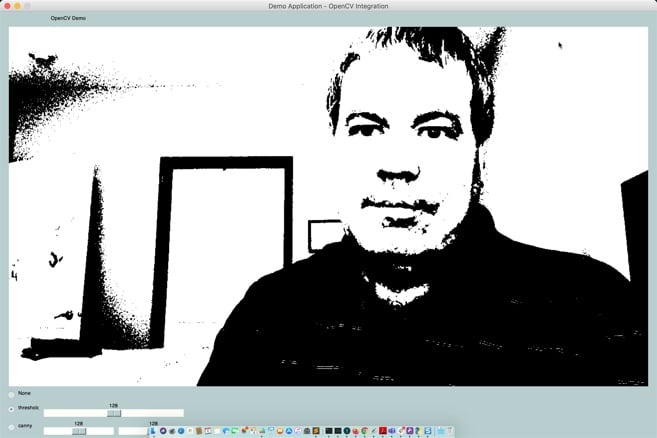657x438 pixels.
Task: Click the second canny slider track
Action: [133, 431]
